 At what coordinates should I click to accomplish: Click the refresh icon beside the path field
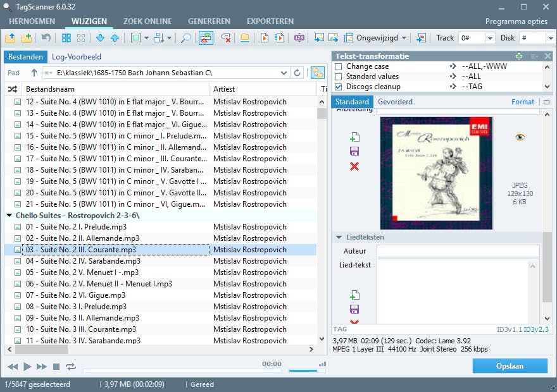[297, 73]
